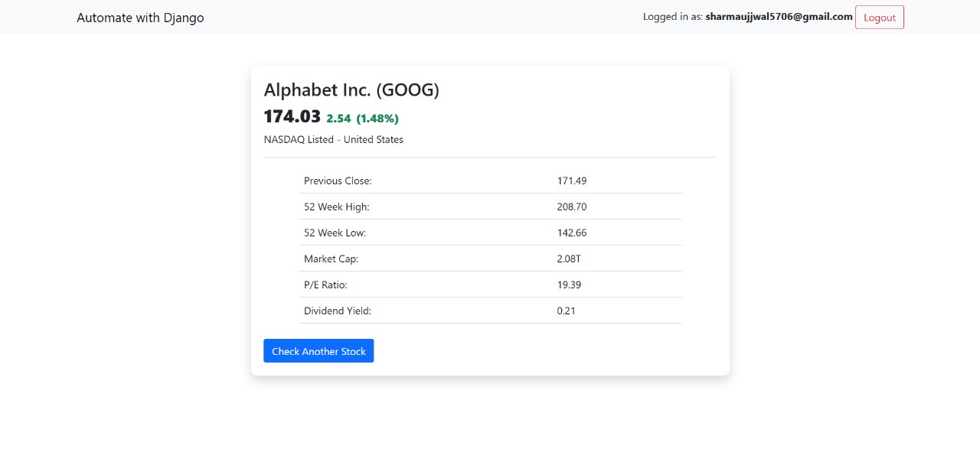Click the P/E Ratio label

pyautogui.click(x=325, y=285)
